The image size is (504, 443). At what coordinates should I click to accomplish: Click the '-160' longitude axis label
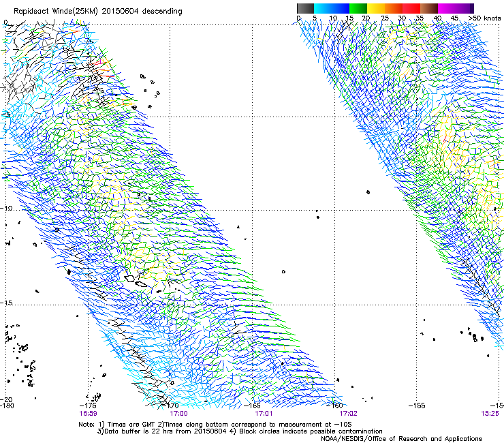tap(335, 406)
